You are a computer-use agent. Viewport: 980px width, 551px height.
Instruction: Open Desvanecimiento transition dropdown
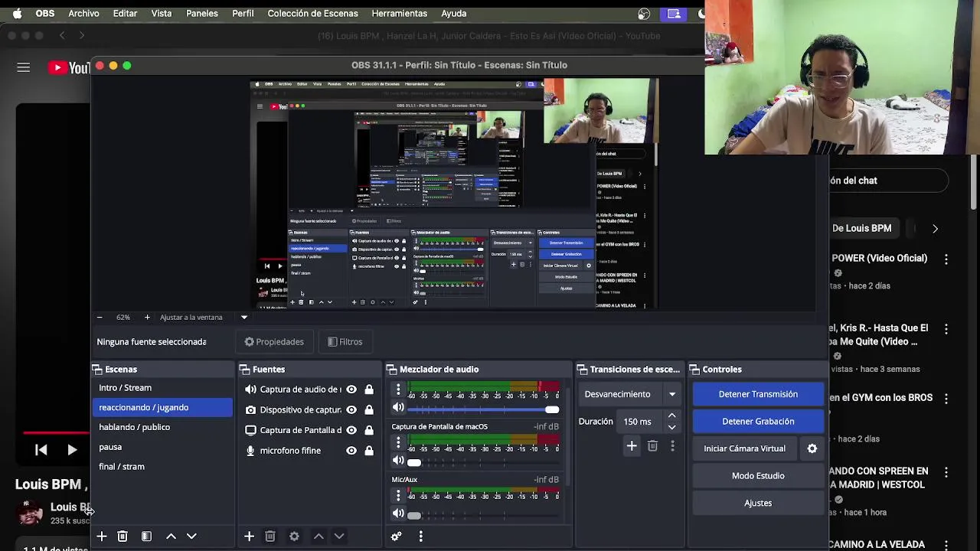[x=632, y=394]
